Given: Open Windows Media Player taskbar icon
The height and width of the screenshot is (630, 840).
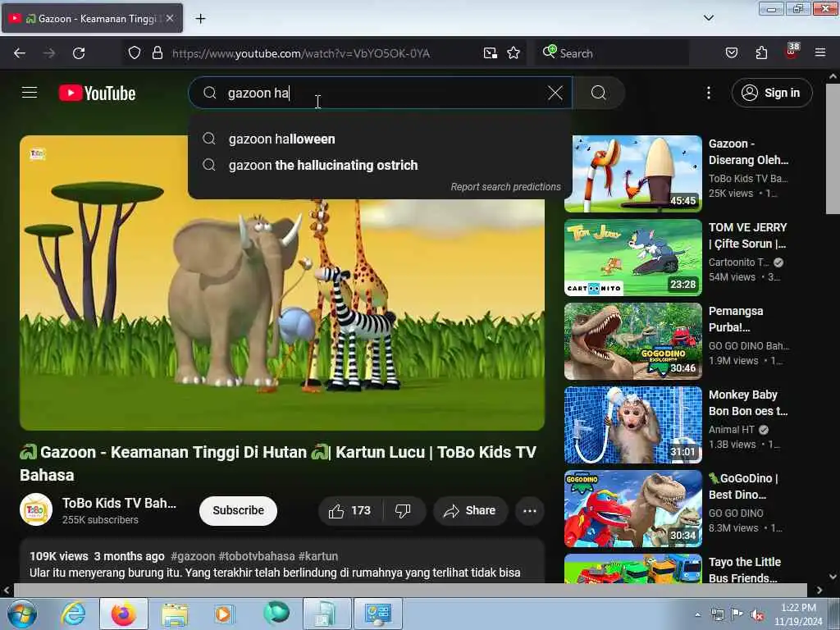Looking at the screenshot, I should [x=223, y=614].
